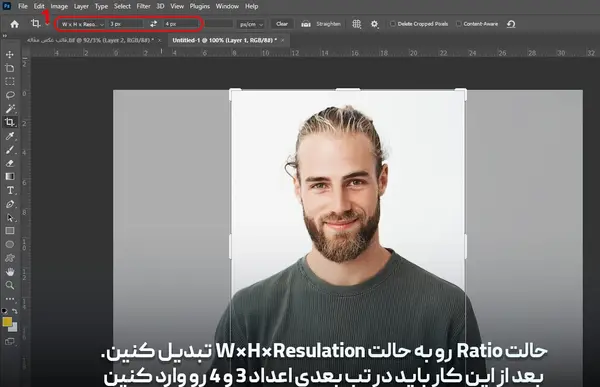Image resolution: width=600 pixels, height=387 pixels.
Task: Enable Content-Aware checkbox
Action: pyautogui.click(x=458, y=24)
